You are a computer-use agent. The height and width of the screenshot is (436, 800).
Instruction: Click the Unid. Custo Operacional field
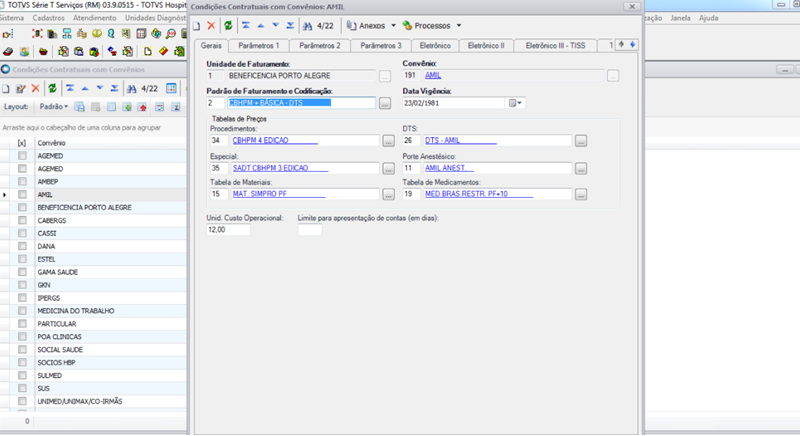click(228, 230)
